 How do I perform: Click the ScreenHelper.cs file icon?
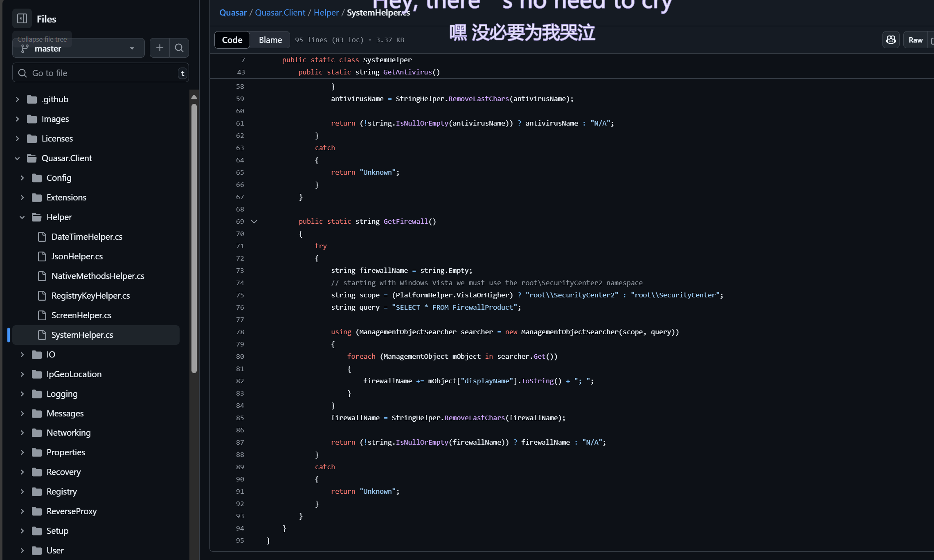[42, 315]
